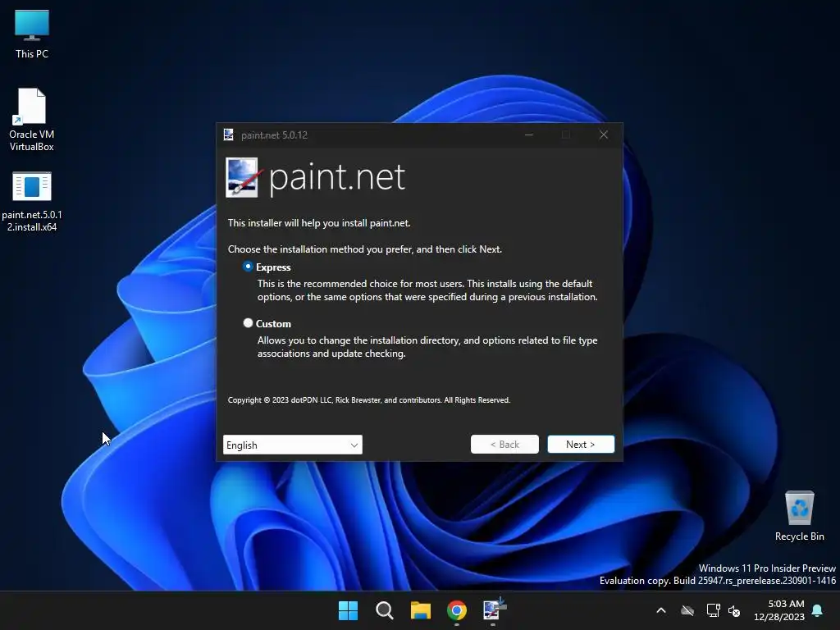Click the muted volume tray icon
This screenshot has width=840, height=630.
[734, 610]
